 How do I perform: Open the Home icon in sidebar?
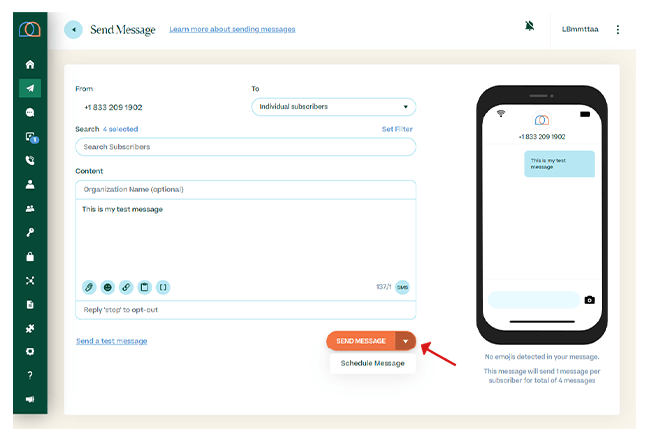(30, 64)
